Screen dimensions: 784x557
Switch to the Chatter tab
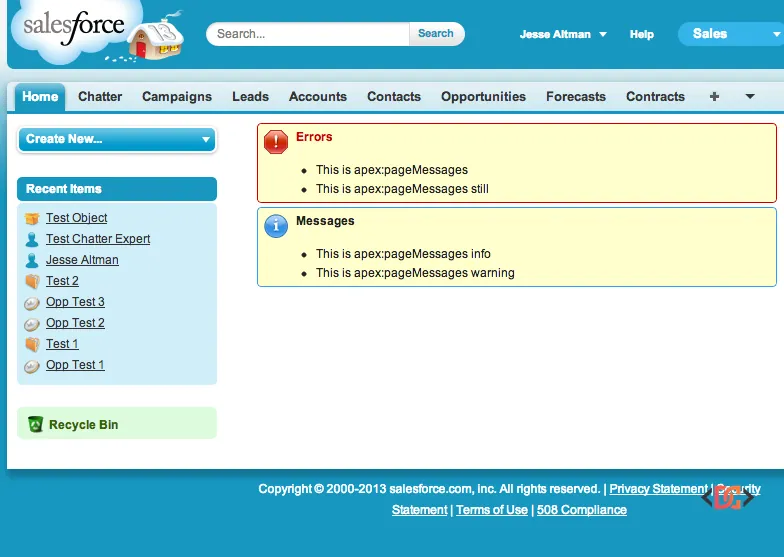[100, 96]
